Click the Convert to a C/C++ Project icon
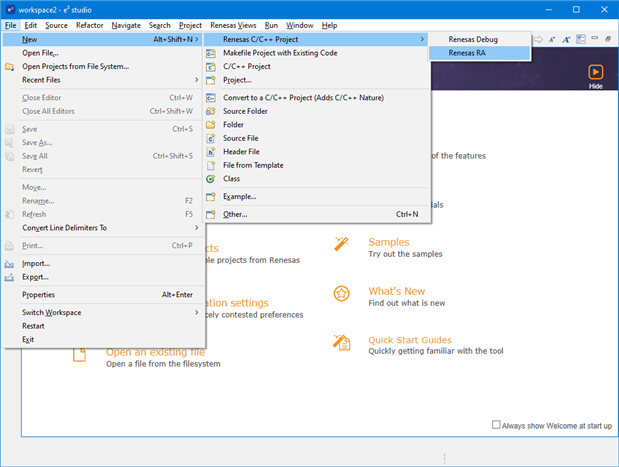This screenshot has width=619, height=467. (211, 98)
